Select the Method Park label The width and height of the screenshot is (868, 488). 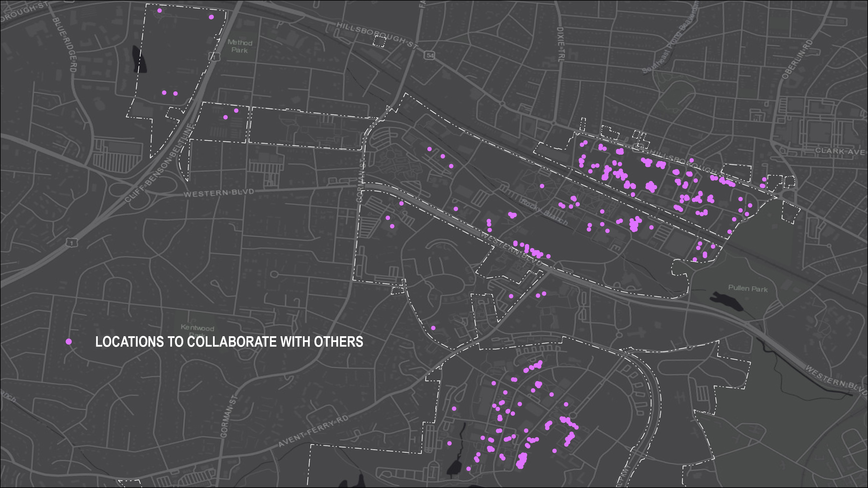click(x=240, y=47)
